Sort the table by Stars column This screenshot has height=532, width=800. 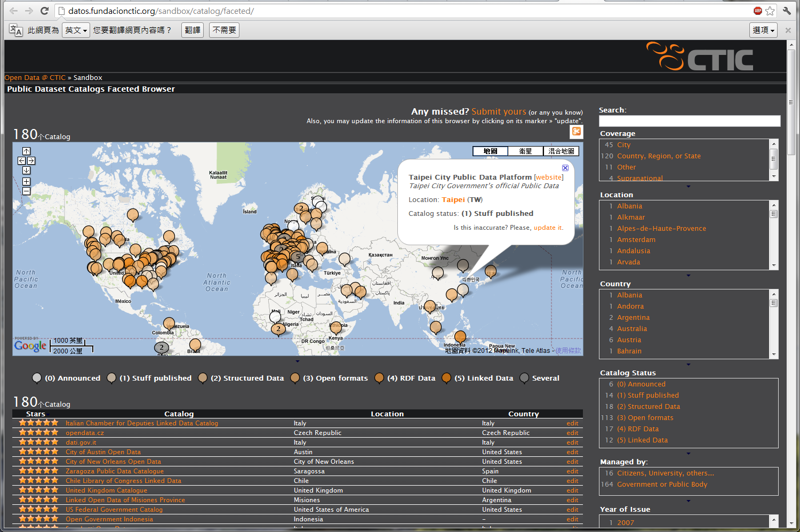click(36, 414)
